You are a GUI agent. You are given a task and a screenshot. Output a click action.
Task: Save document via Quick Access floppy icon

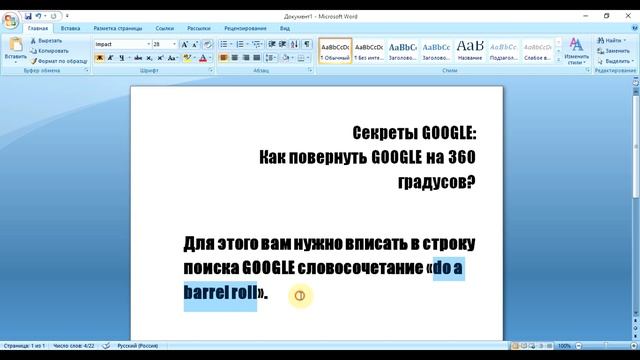point(28,16)
